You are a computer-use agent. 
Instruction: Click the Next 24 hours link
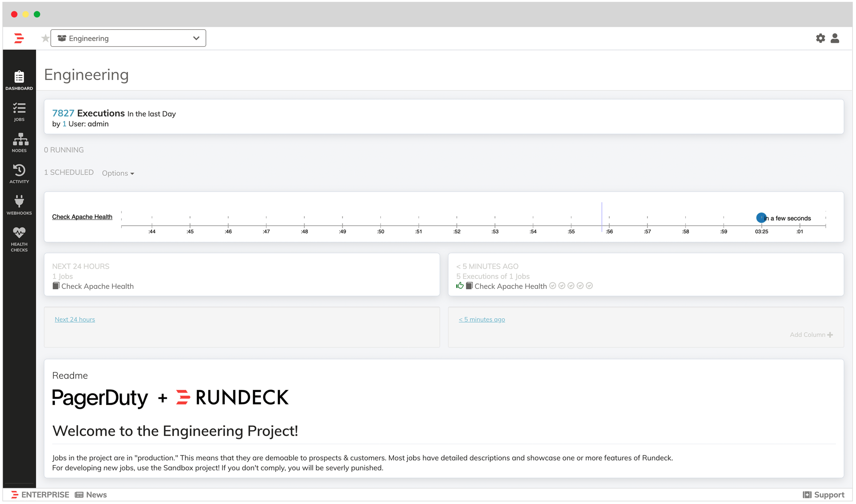click(75, 320)
